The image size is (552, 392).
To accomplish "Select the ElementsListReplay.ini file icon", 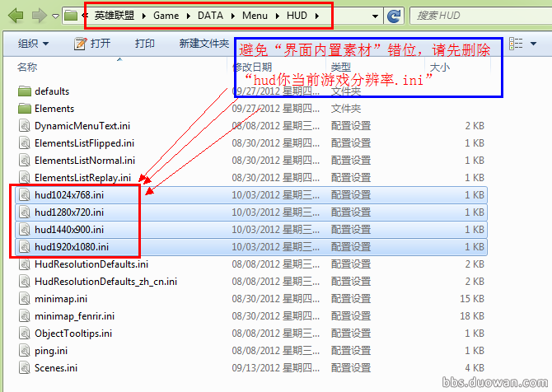I will coord(24,177).
